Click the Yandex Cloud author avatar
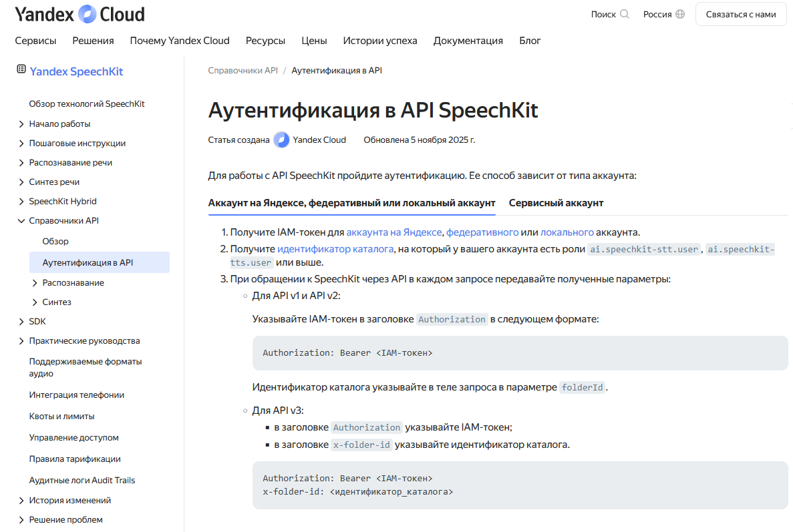 (281, 140)
